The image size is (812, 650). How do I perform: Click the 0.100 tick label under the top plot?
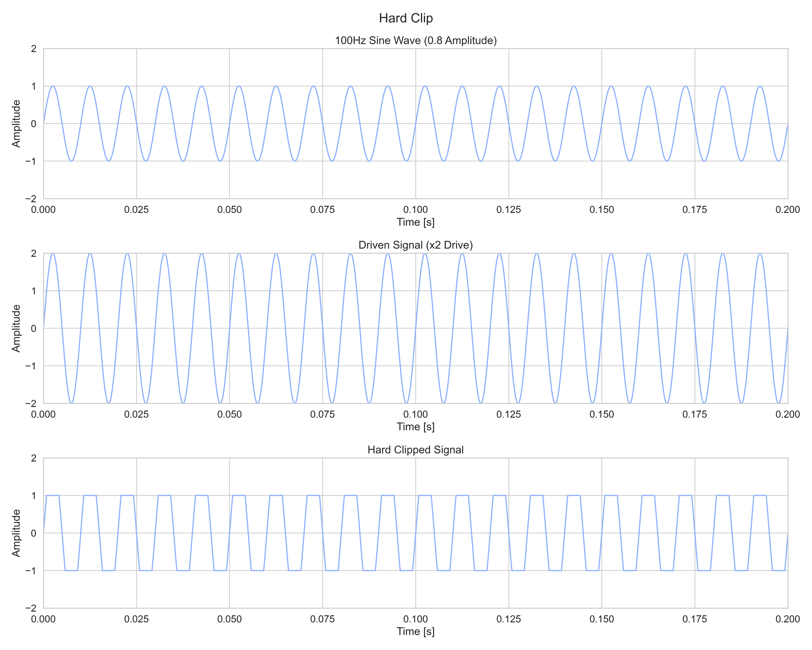[x=415, y=210]
